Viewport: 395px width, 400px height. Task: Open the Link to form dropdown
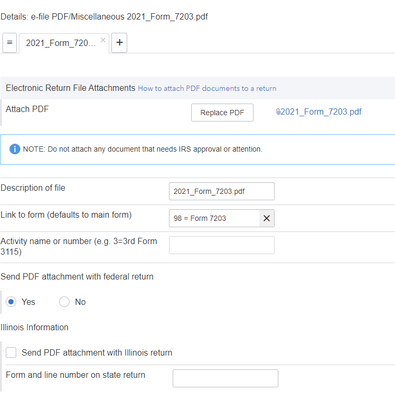pyautogui.click(x=214, y=218)
